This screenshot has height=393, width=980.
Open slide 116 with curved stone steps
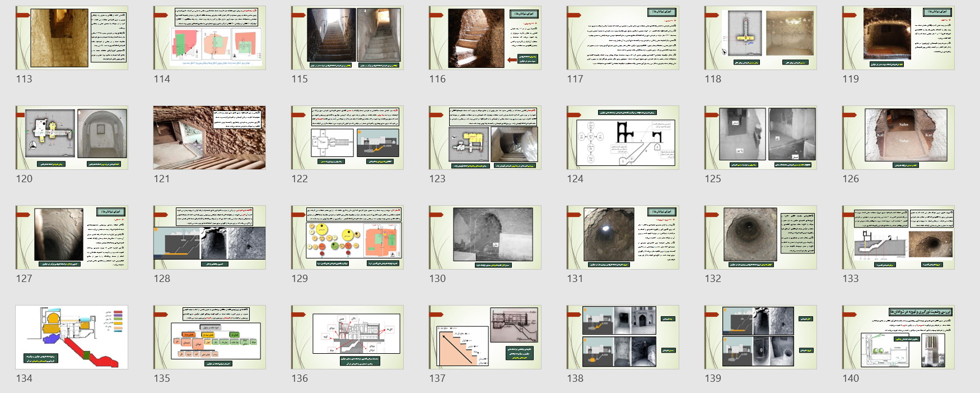click(485, 38)
